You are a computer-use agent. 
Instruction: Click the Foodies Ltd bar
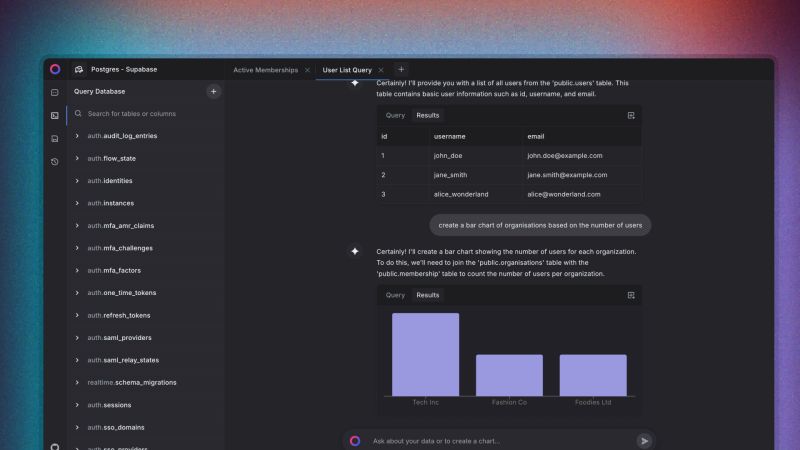click(593, 375)
